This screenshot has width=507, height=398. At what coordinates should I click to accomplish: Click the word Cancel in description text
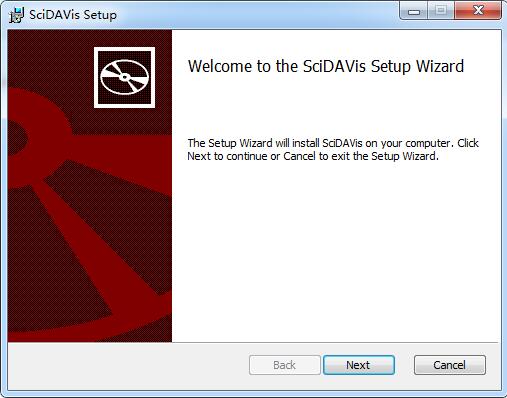tap(299, 156)
